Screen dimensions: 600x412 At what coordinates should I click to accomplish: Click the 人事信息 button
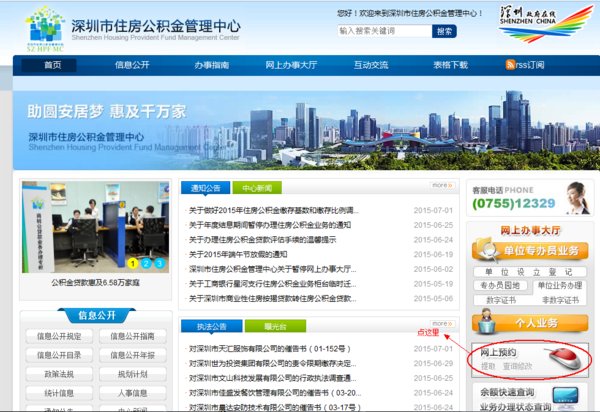point(132,393)
